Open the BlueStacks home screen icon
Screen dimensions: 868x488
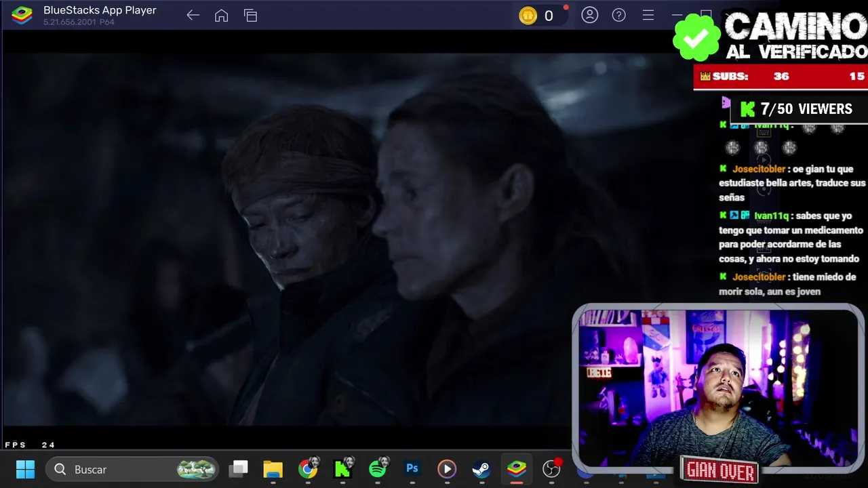pyautogui.click(x=222, y=16)
